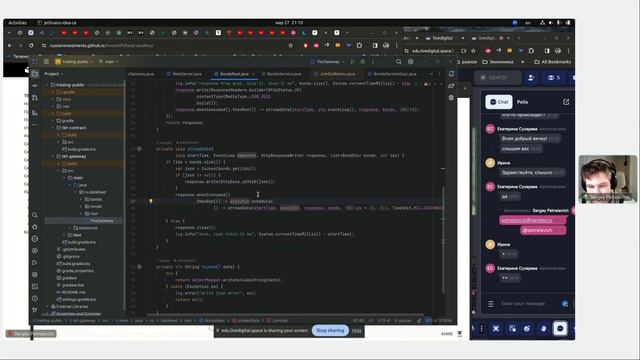640x360 pixels.
Task: Open Activities in the GNOME top bar
Action: click(x=17, y=23)
